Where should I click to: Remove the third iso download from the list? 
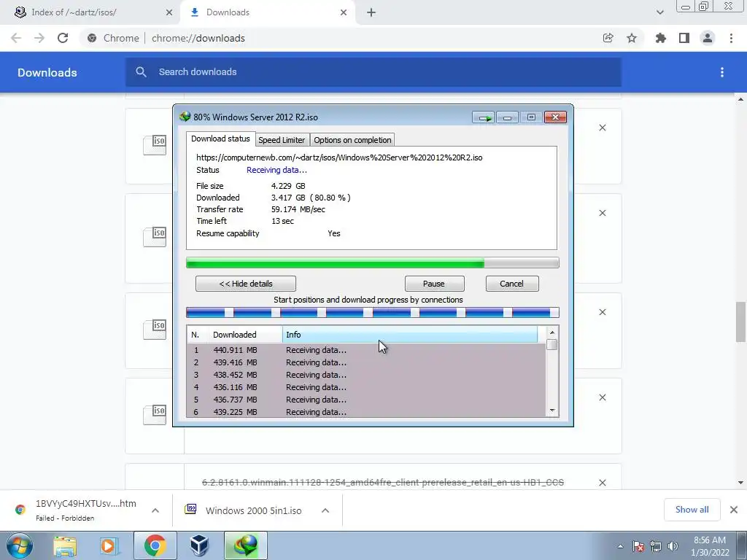pyautogui.click(x=603, y=312)
